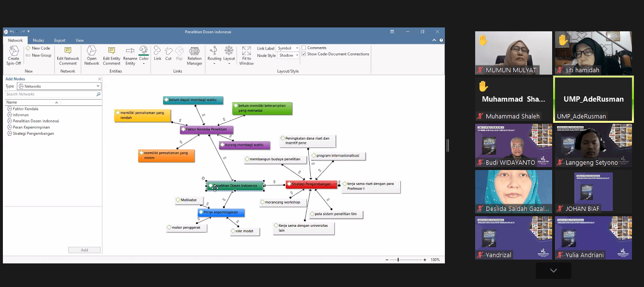Screen dimensions: 644x287
Task: Open the Type Networks combo box
Action: pyautogui.click(x=59, y=86)
